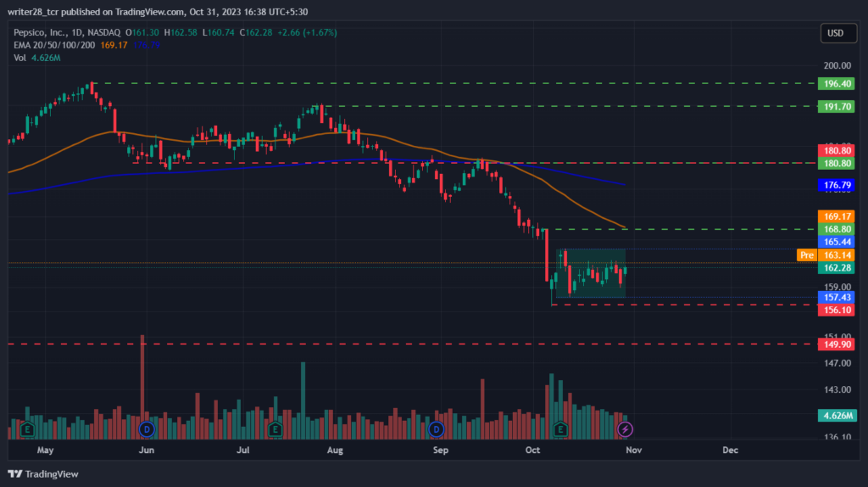Click the Nov label on time axis

coord(634,451)
